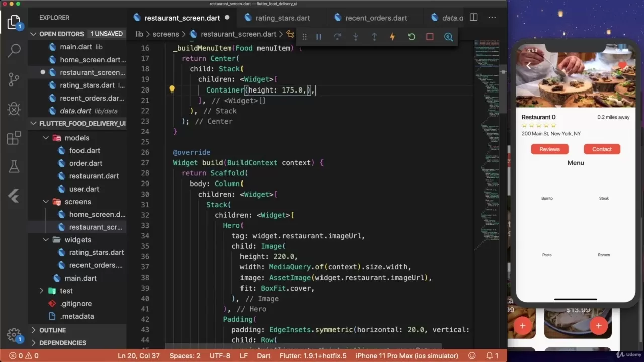644x362 pixels.
Task: Open food.dart in the explorer
Action: (x=85, y=150)
